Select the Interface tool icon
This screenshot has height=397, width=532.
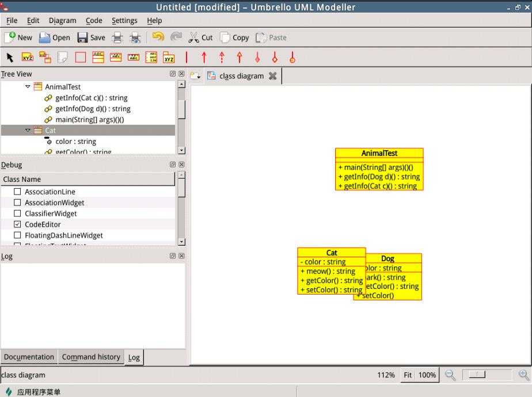116,58
